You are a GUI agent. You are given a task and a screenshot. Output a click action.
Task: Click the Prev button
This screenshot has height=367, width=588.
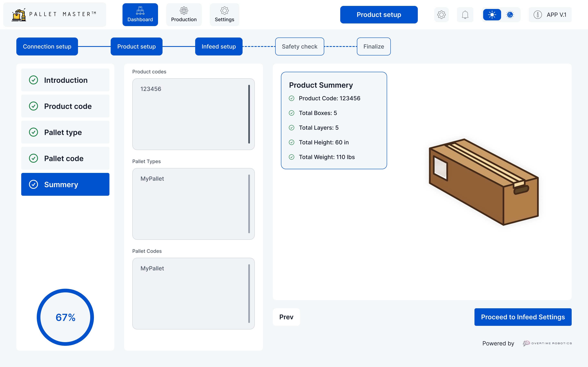click(x=286, y=317)
